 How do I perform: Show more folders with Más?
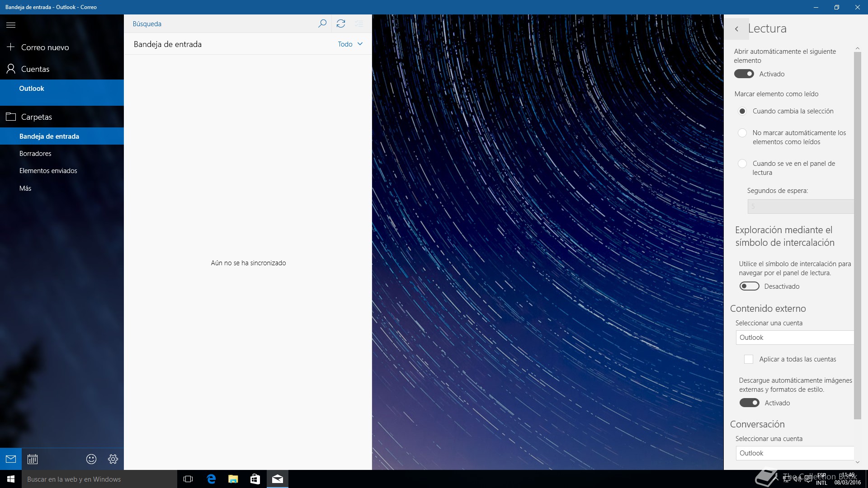[x=62, y=188]
